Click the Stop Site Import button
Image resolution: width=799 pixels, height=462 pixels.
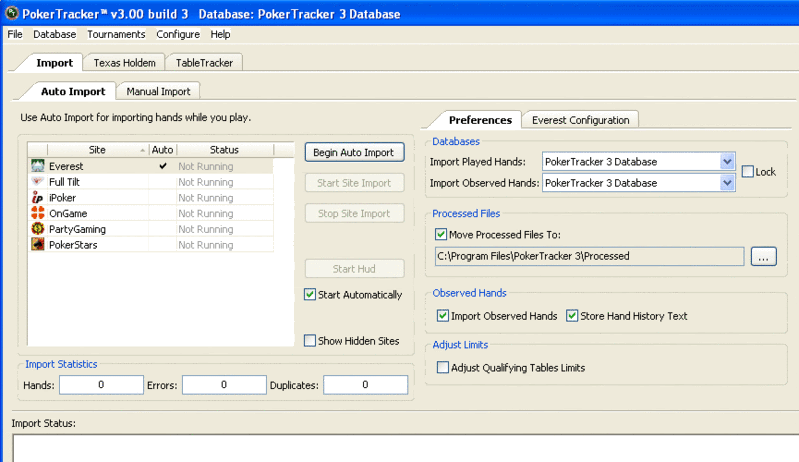(x=354, y=213)
